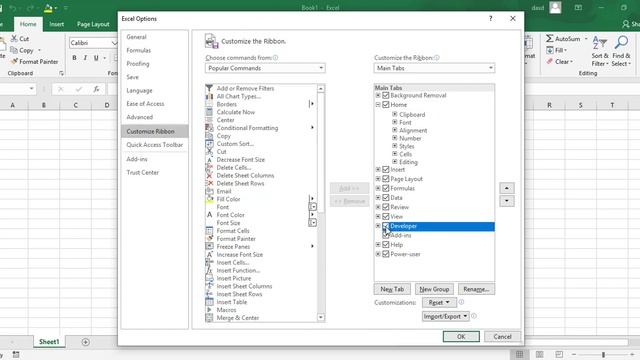Uncheck the Background Removal tab checkbox
640x360 pixels.
[x=386, y=96]
